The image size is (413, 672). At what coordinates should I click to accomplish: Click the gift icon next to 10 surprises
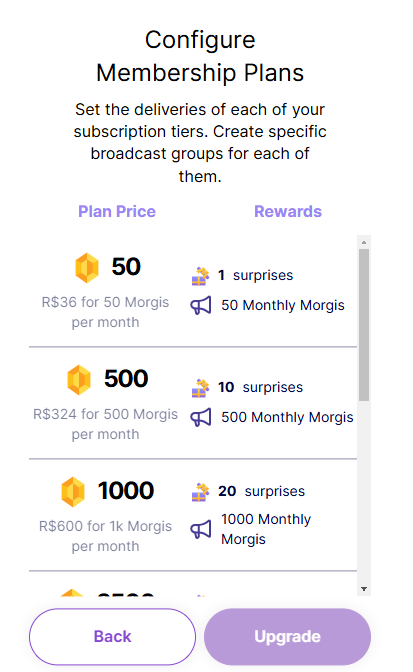point(200,388)
